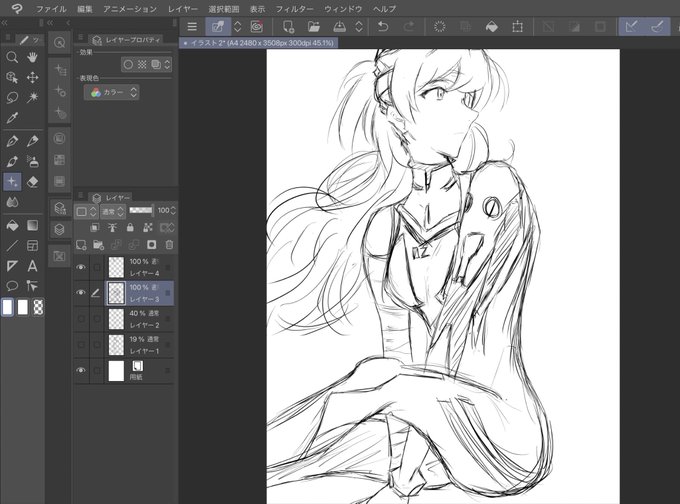Select the Pencil tool
Viewport: 680px width, 504px height.
(x=33, y=141)
